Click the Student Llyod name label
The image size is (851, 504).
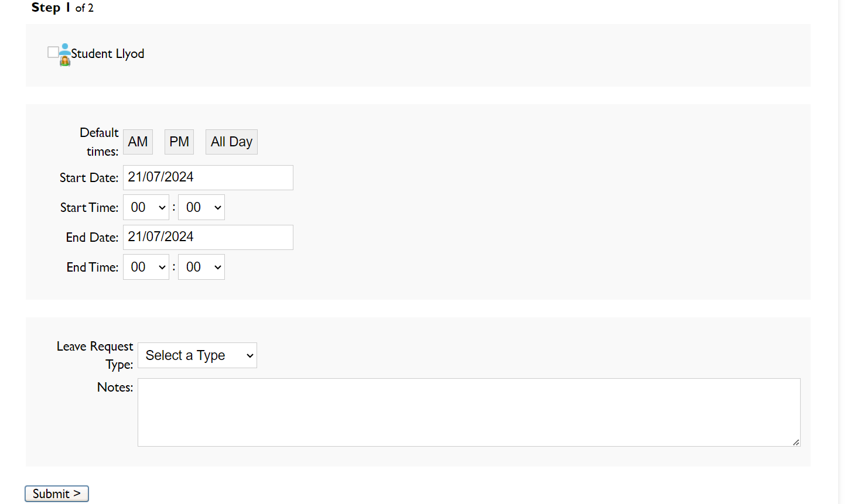[x=108, y=54]
